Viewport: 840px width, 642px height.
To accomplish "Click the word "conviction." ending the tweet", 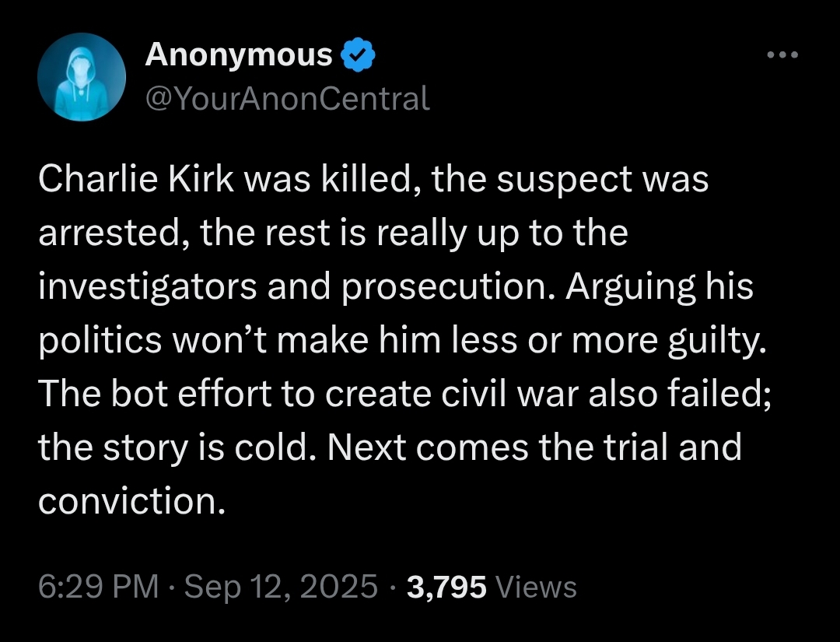I will (132, 502).
